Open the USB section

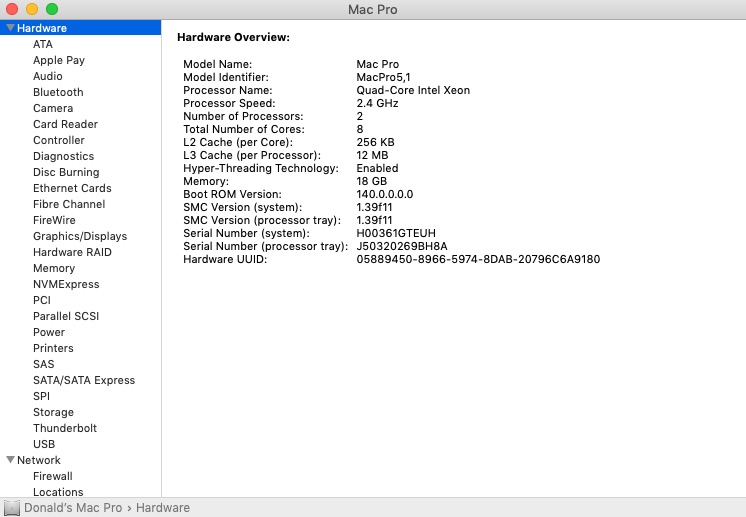coord(44,444)
